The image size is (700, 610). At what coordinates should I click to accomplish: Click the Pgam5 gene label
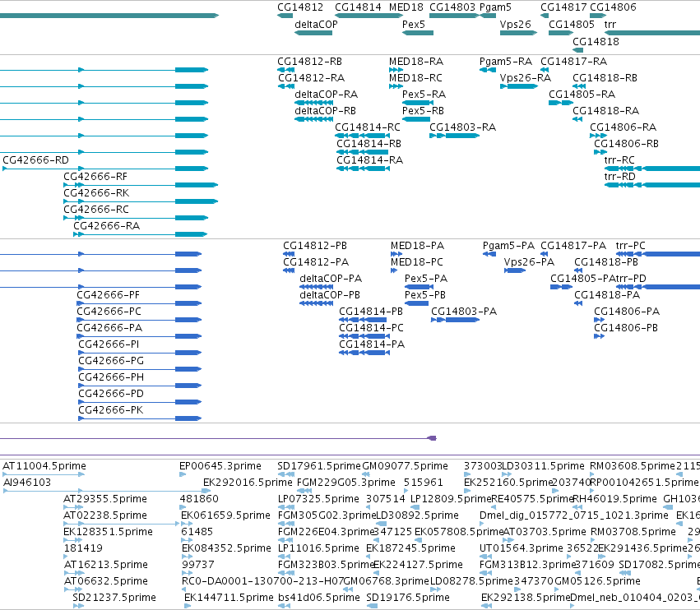495,7
